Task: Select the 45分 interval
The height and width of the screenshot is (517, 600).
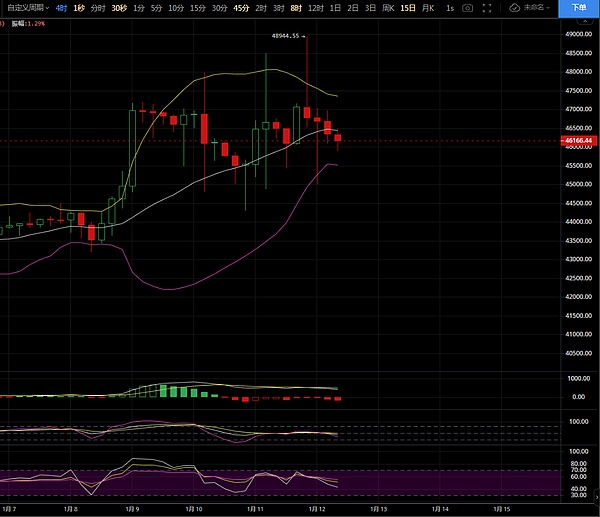Action: tap(241, 7)
